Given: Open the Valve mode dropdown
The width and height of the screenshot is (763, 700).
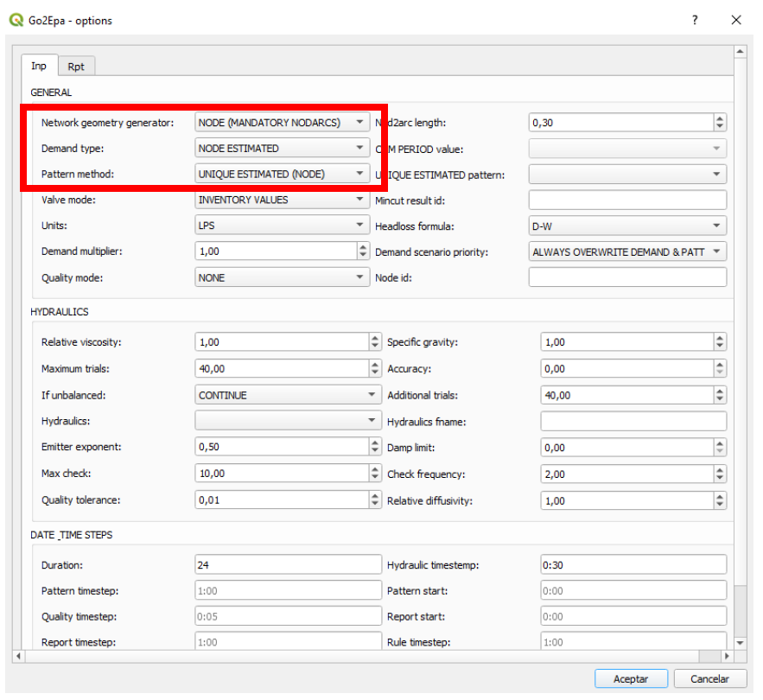Looking at the screenshot, I should point(283,200).
